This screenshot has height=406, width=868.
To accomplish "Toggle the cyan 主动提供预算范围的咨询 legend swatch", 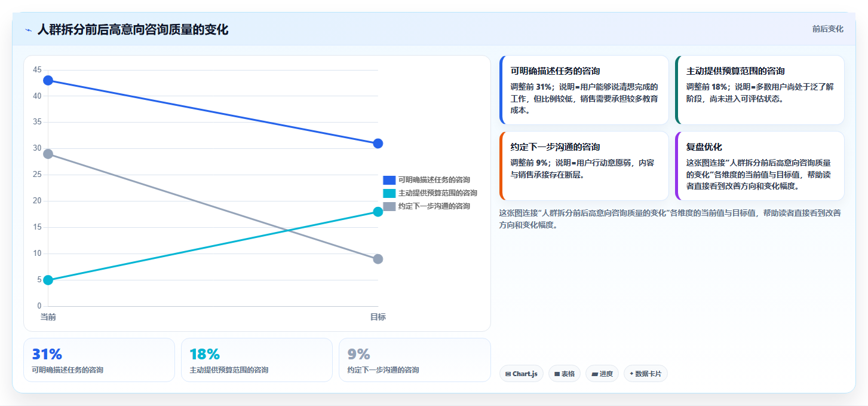I will point(389,193).
